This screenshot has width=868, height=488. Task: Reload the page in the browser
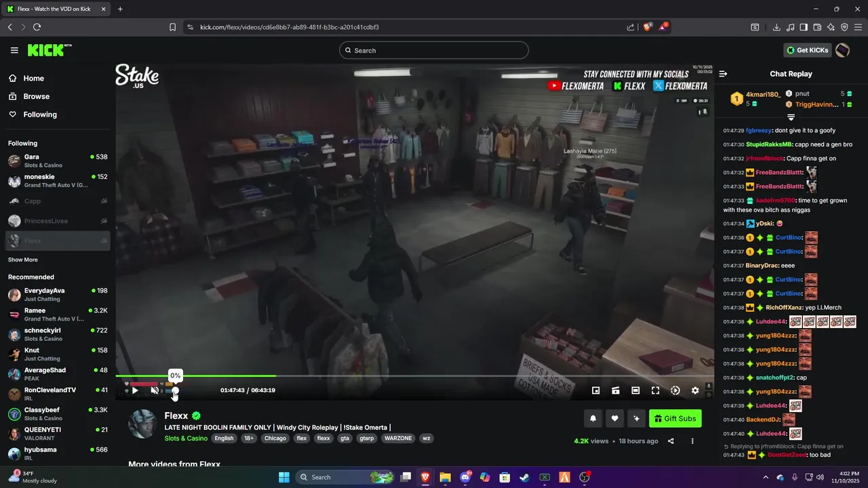tap(37, 27)
